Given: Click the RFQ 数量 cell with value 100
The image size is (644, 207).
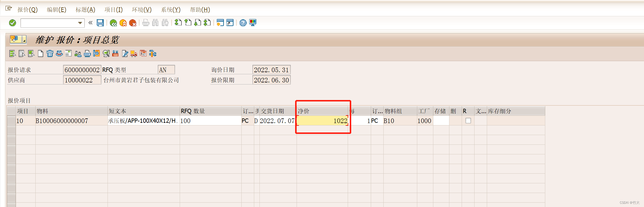Looking at the screenshot, I should [210, 121].
